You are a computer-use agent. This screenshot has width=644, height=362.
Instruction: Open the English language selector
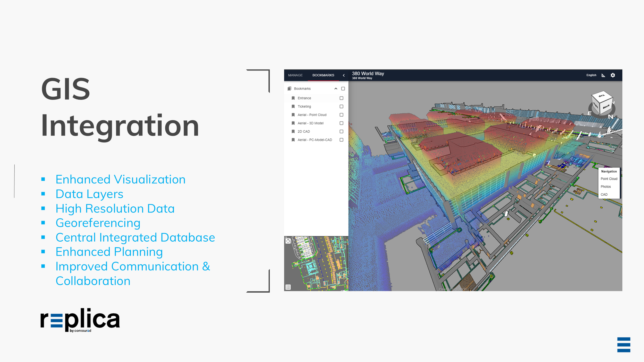(x=591, y=75)
